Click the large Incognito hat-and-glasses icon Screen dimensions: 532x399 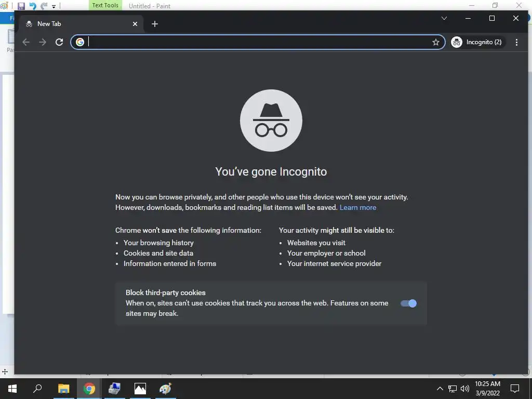[271, 121]
